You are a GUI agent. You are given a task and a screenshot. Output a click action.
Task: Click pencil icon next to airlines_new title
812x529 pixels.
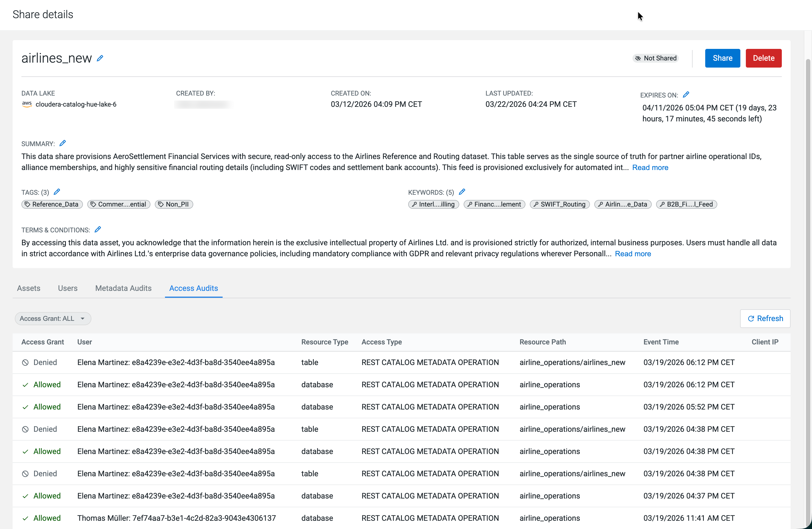click(x=100, y=58)
